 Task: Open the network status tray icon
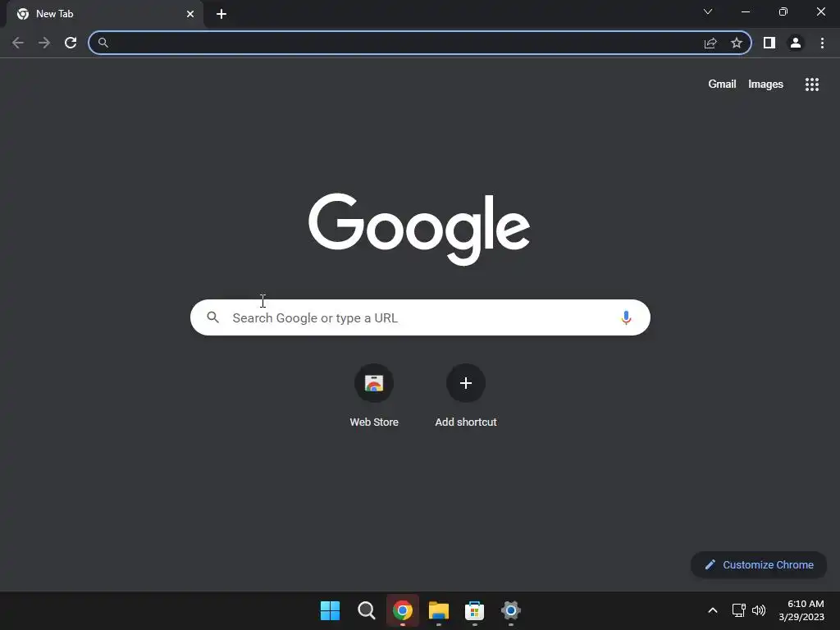point(739,610)
